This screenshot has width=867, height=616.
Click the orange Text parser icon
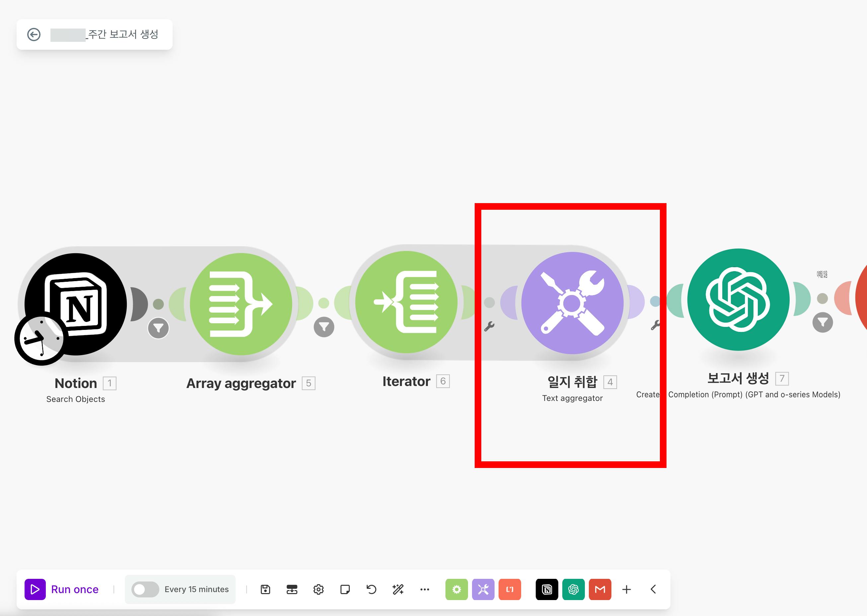tap(510, 589)
